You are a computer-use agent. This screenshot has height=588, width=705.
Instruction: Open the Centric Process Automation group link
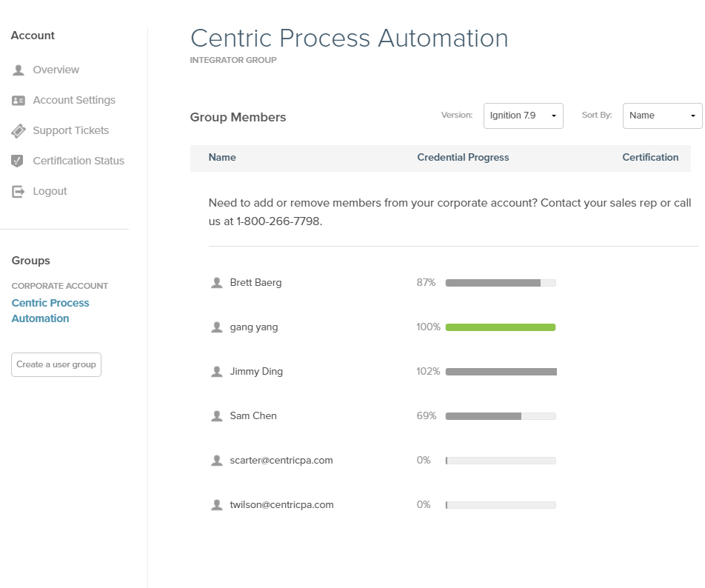(x=50, y=310)
